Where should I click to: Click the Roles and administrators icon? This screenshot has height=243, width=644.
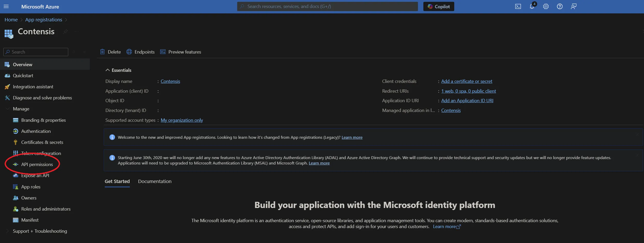coord(16,209)
